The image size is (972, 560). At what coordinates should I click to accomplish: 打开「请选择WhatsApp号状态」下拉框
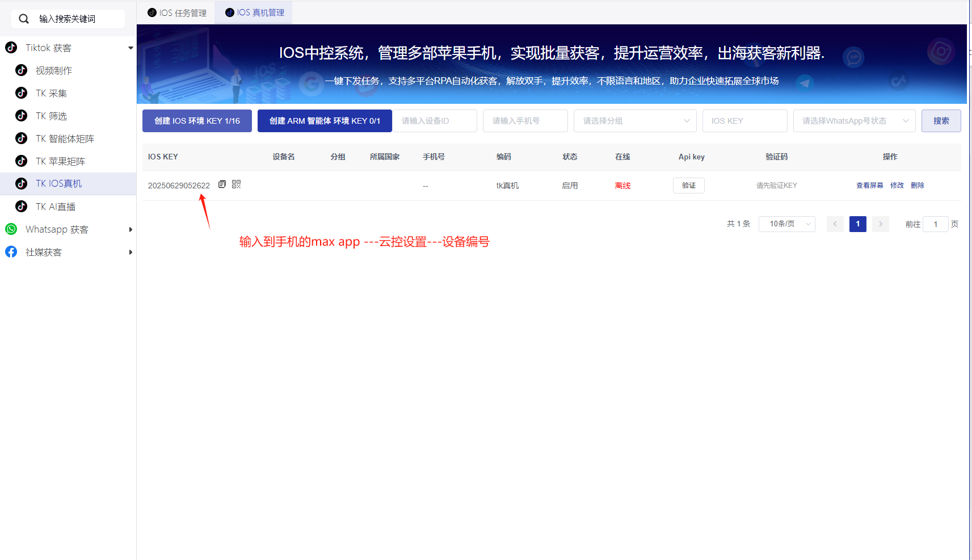853,120
